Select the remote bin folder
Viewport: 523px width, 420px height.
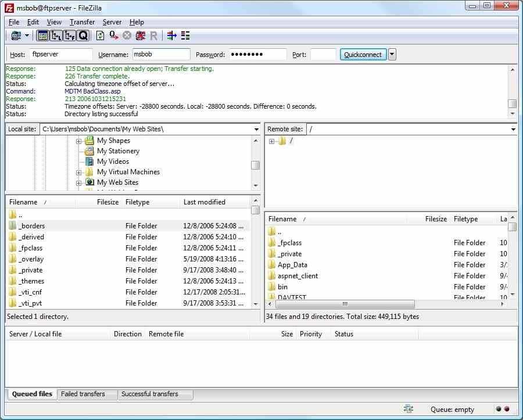click(x=387, y=286)
